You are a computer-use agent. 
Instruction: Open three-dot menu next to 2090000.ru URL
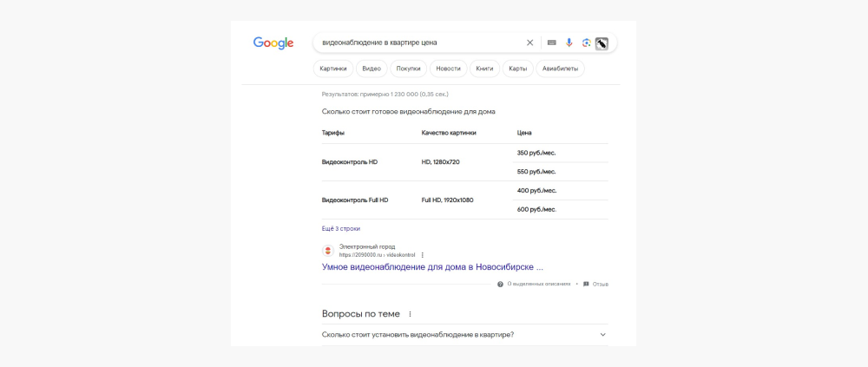pos(423,255)
